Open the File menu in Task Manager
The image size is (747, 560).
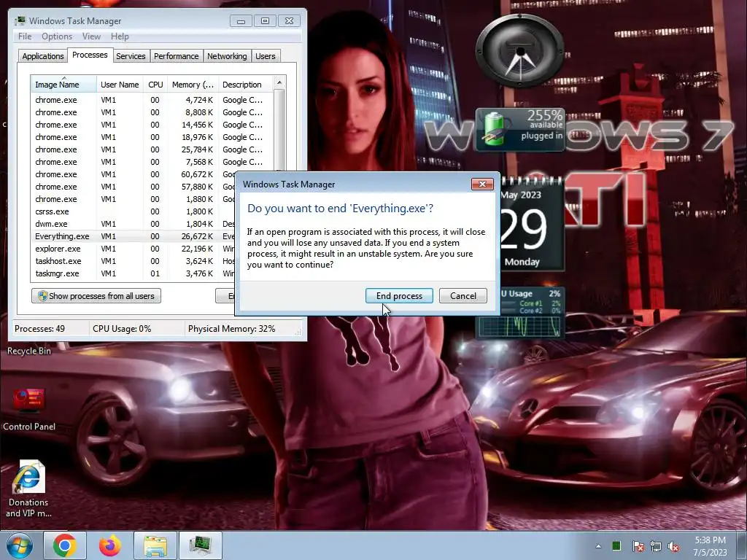25,36
